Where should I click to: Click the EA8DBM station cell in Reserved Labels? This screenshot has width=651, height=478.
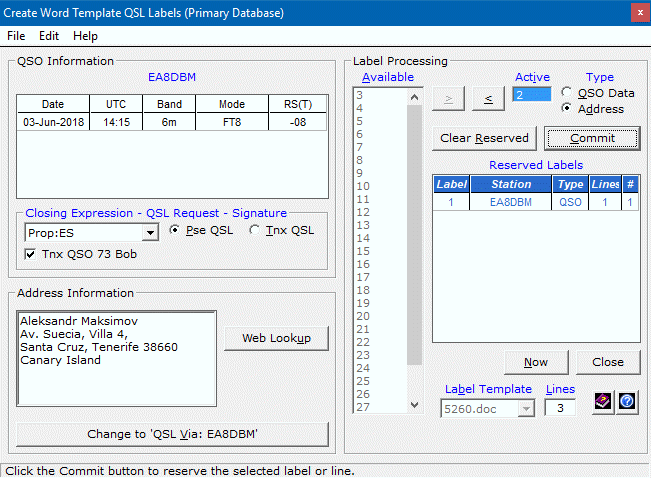511,202
